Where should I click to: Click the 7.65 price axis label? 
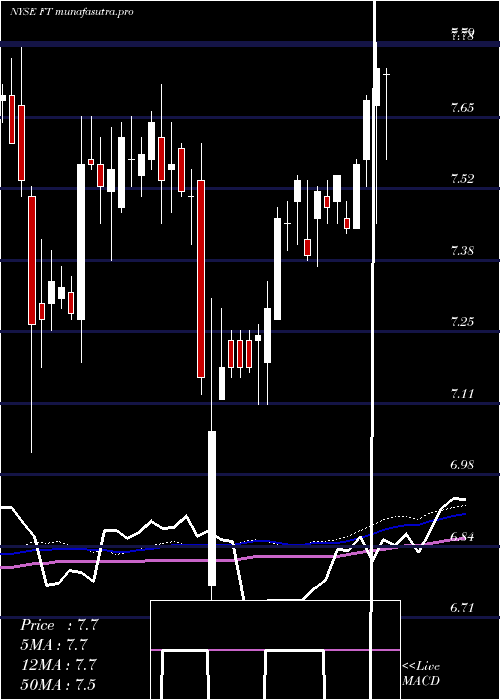pos(462,108)
